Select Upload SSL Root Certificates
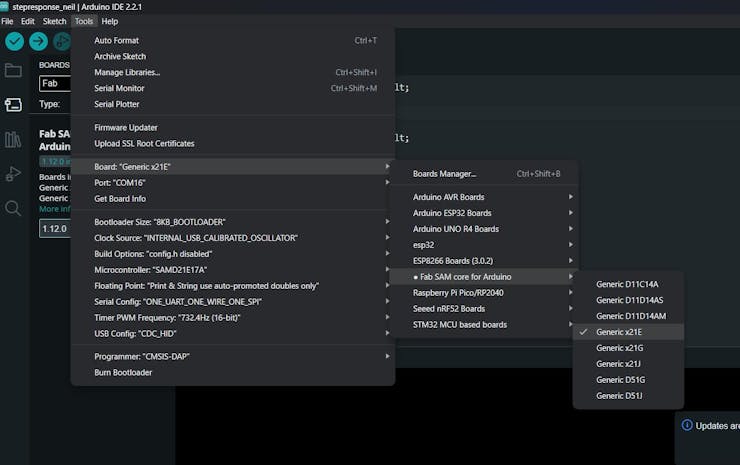 pos(233,144)
